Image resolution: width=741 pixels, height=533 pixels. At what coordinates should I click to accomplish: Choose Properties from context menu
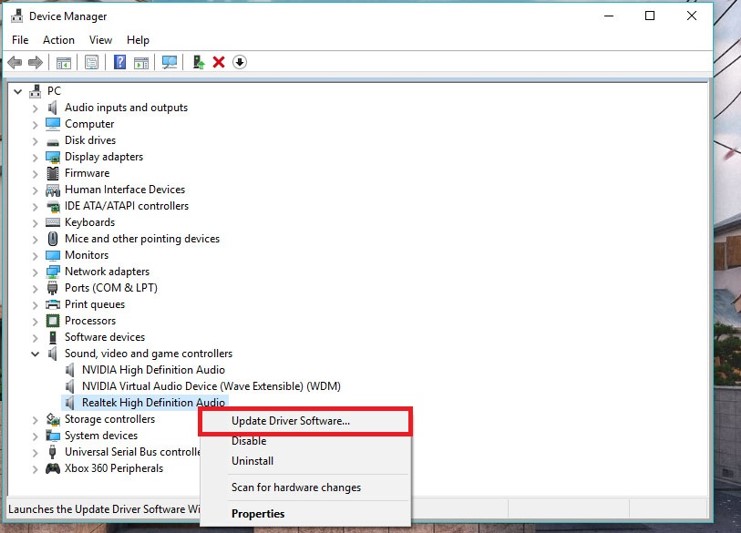click(305, 514)
